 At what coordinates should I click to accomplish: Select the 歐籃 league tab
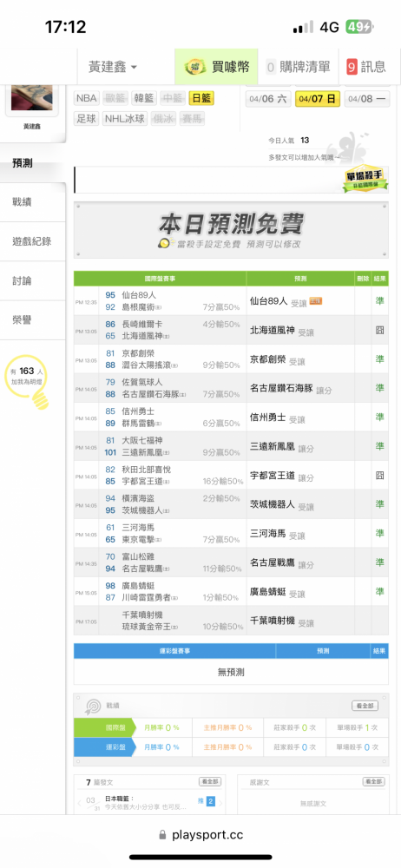pos(115,99)
